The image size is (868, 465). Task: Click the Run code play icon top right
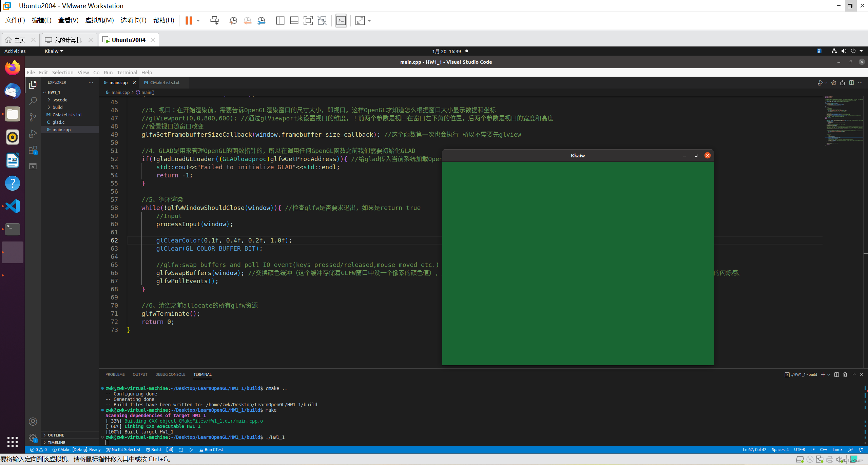pos(820,83)
